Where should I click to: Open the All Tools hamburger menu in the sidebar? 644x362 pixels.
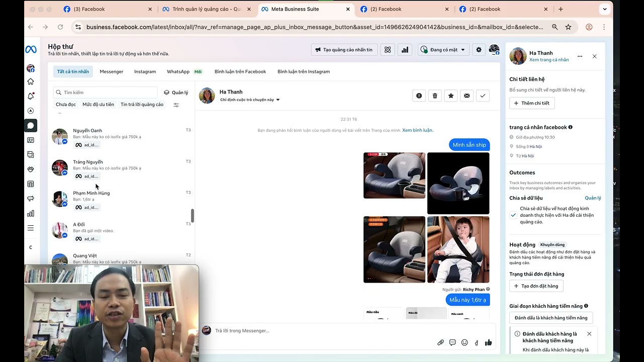(31, 228)
